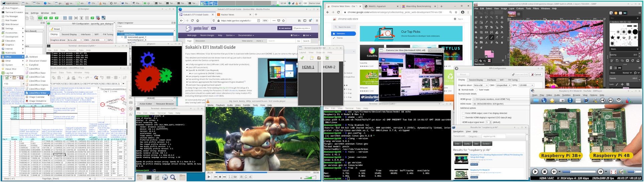The height and width of the screenshot is (182, 644).
Task: Click Extensions in Chrome Web Store sidebar
Action: click(x=344, y=33)
